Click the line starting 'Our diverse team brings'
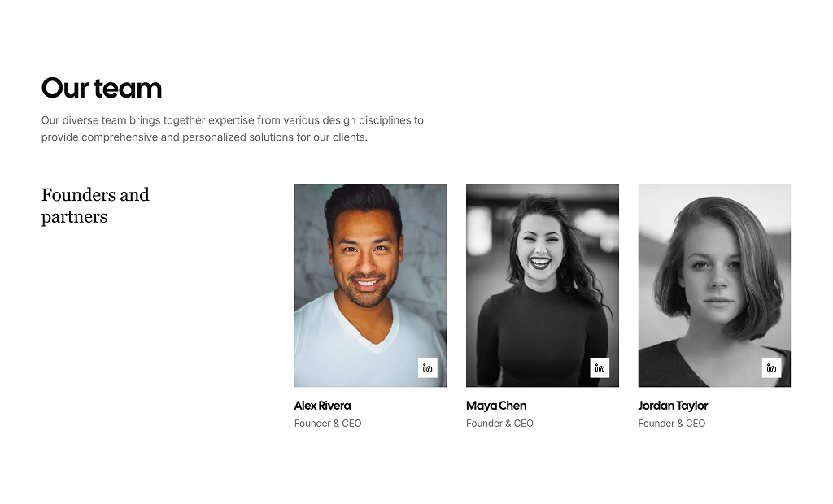 pyautogui.click(x=232, y=120)
